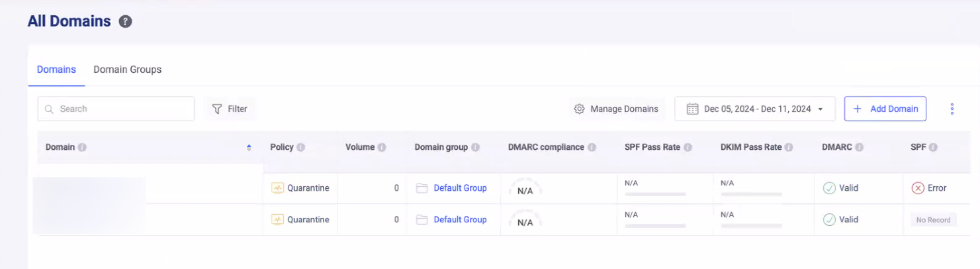980x269 pixels.
Task: Open the three-dot more options menu
Action: tap(952, 109)
